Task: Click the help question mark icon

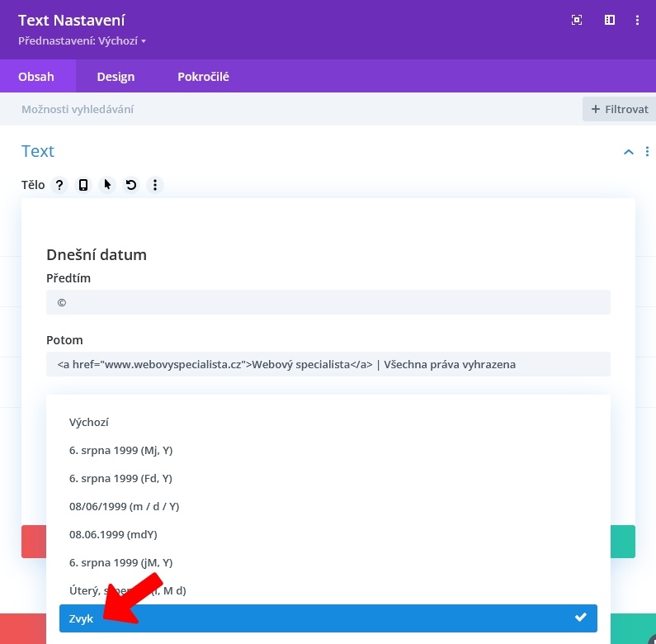Action: (x=59, y=185)
